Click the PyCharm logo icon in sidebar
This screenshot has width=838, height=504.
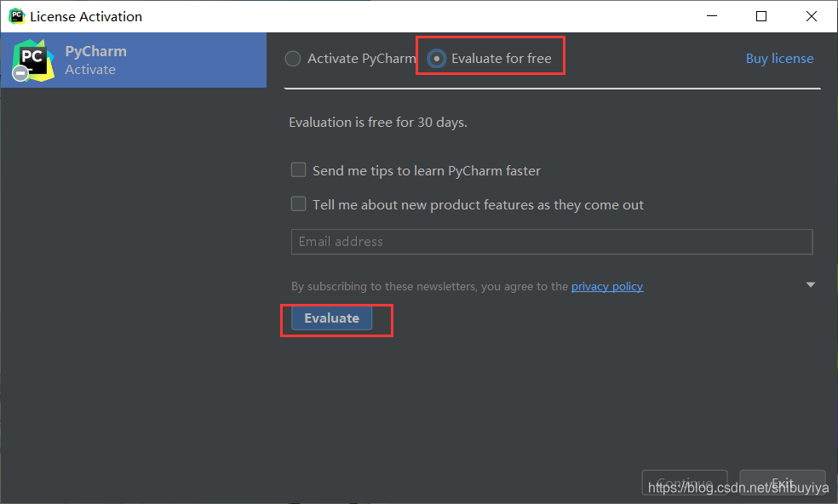pyautogui.click(x=33, y=60)
